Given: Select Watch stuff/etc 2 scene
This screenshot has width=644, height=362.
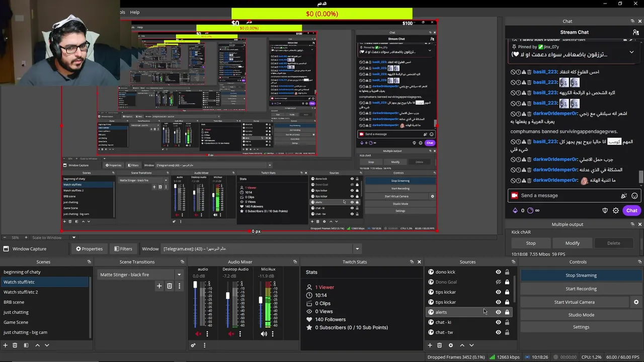Looking at the screenshot, I should tap(45, 292).
